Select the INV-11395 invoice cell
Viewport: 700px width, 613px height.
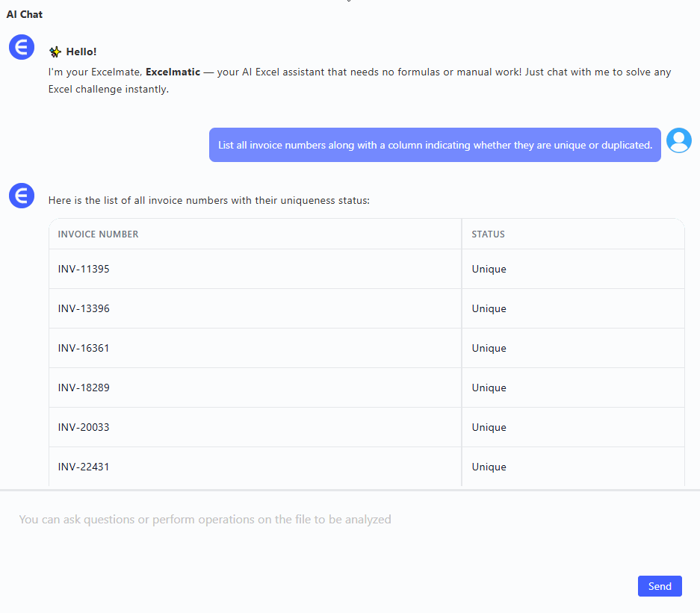[x=84, y=269]
